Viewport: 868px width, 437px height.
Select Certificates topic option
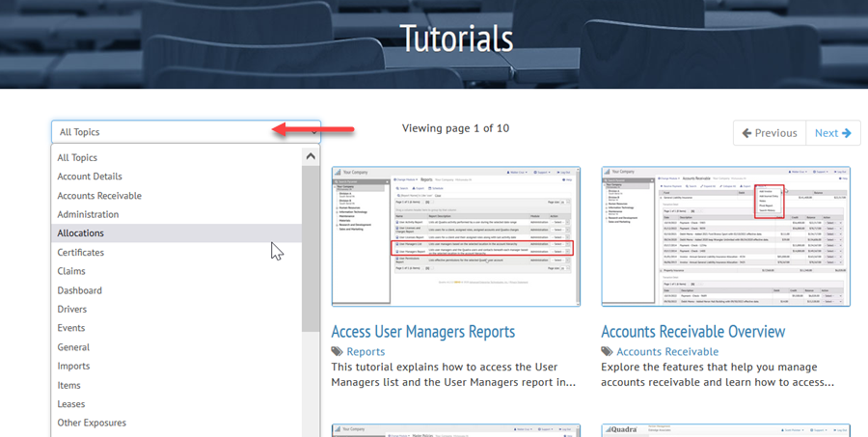tap(80, 253)
